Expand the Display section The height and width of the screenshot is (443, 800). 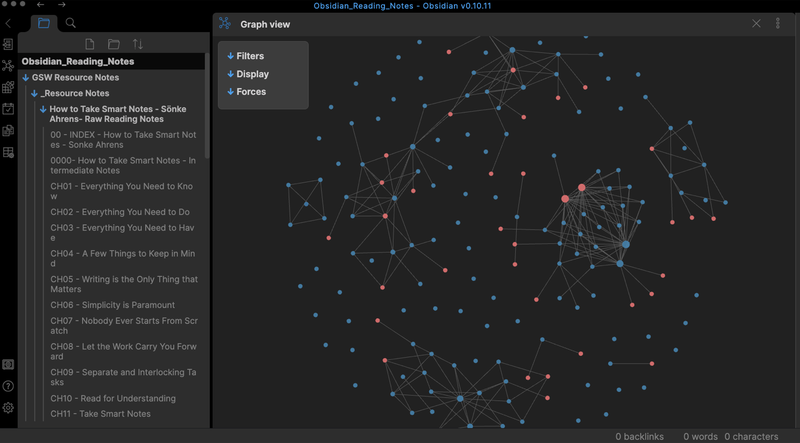(x=248, y=74)
